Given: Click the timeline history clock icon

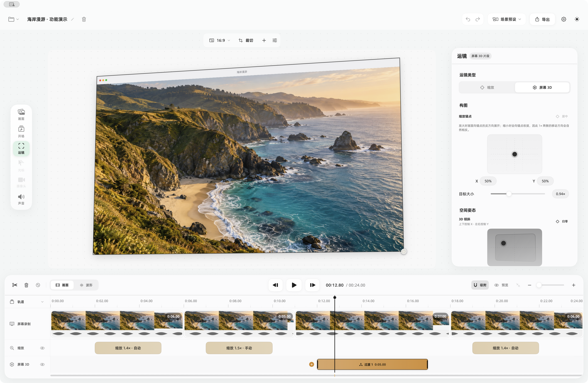Looking at the screenshot, I should (x=38, y=285).
